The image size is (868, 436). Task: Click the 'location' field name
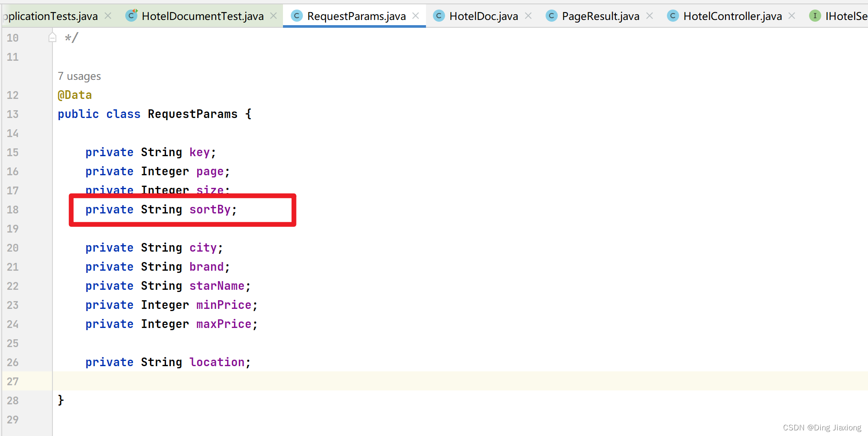[x=217, y=362]
